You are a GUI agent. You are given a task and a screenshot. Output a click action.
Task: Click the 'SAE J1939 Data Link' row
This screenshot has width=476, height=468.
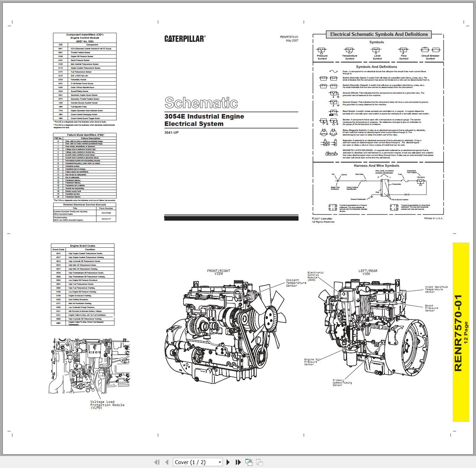click(x=84, y=76)
